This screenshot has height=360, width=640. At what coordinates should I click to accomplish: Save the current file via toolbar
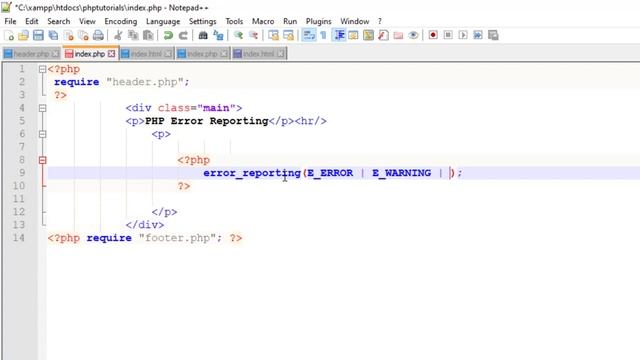pyautogui.click(x=38, y=36)
